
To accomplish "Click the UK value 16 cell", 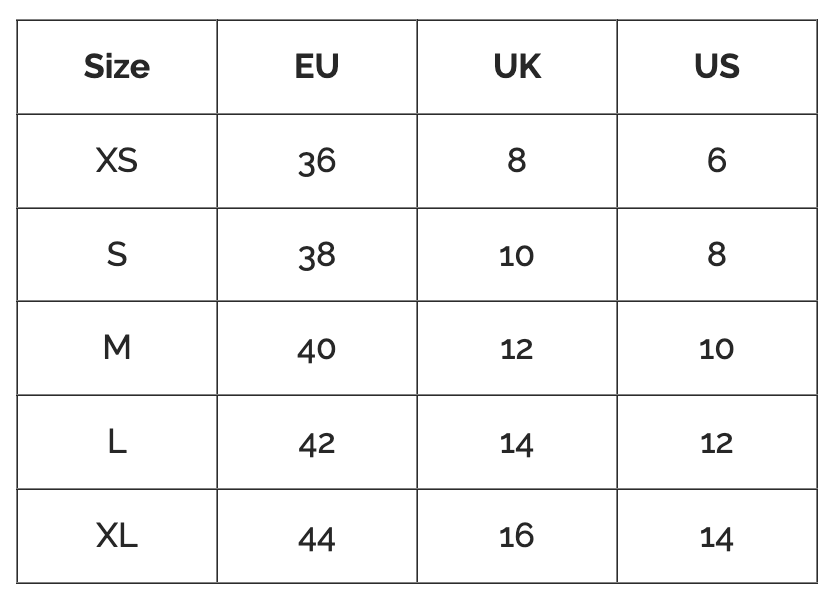I will coord(517,536).
